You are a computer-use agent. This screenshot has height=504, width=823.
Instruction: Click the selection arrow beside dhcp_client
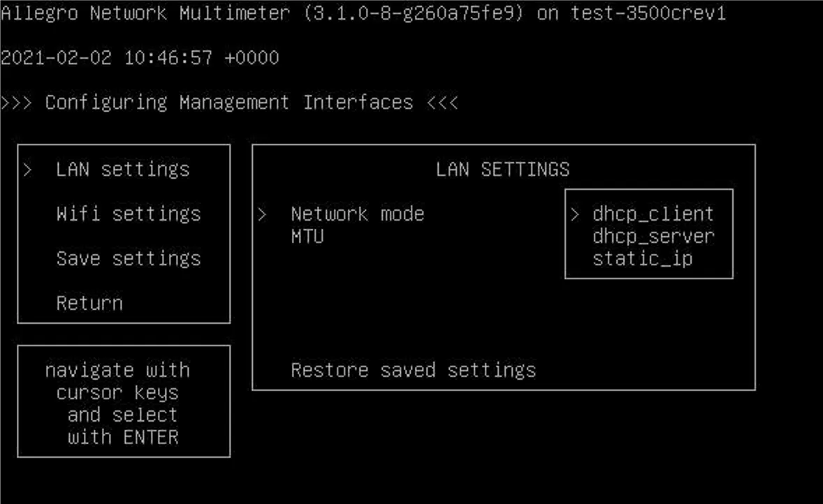575,214
